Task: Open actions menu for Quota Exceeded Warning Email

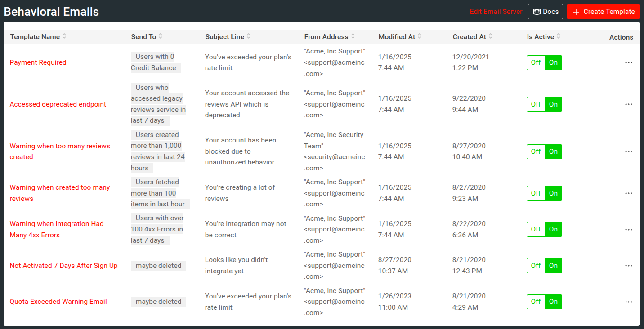Action: tap(628, 302)
